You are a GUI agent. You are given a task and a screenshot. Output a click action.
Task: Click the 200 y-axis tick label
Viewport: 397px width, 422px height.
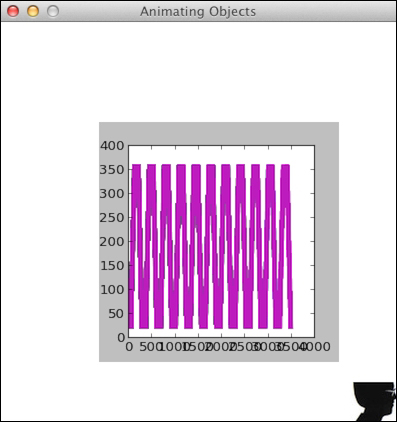[112, 242]
